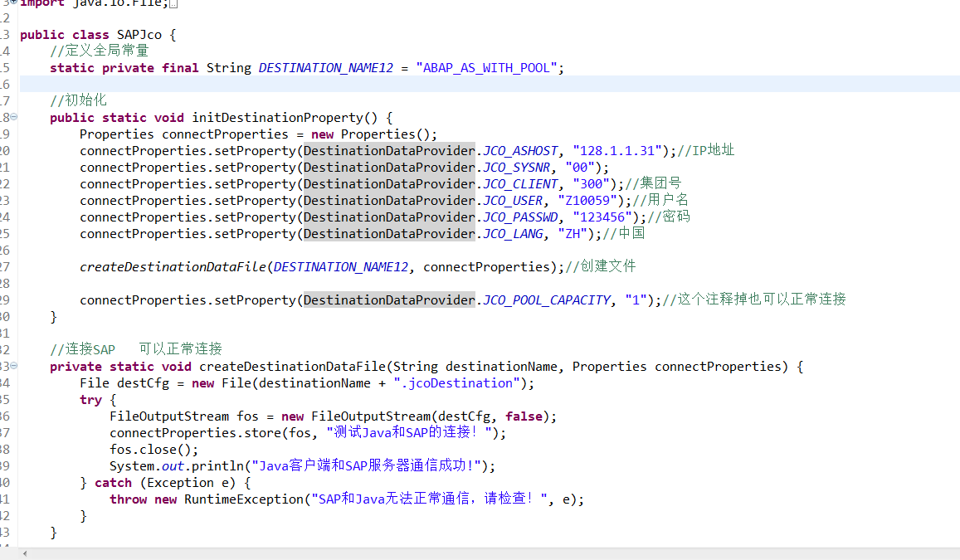Click the JCO_LANG constant
The width and height of the screenshot is (960, 560).
[513, 234]
